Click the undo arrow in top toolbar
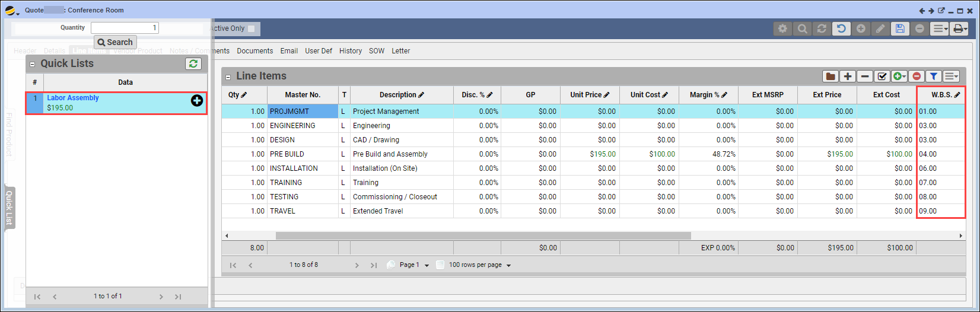This screenshot has height=312, width=980. pos(841,28)
